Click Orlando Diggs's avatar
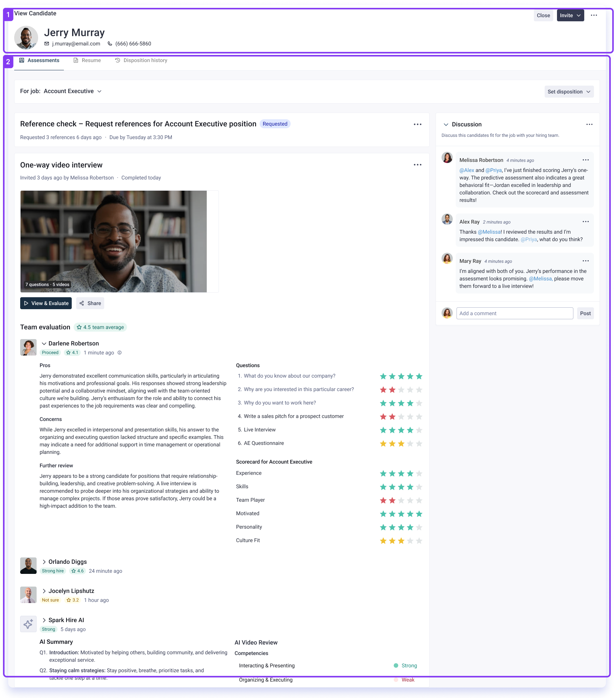This screenshot has height=698, width=616. (28, 566)
